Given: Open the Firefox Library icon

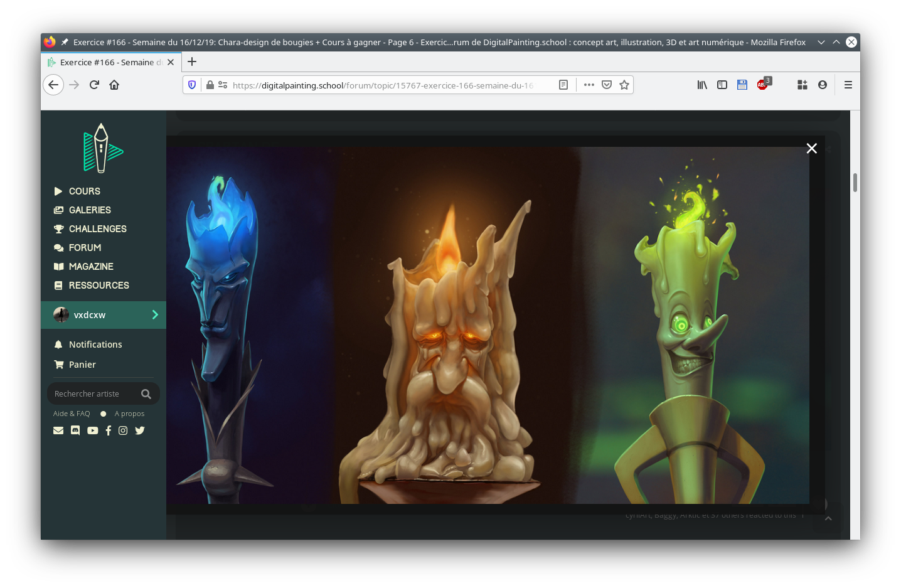Looking at the screenshot, I should [x=701, y=85].
